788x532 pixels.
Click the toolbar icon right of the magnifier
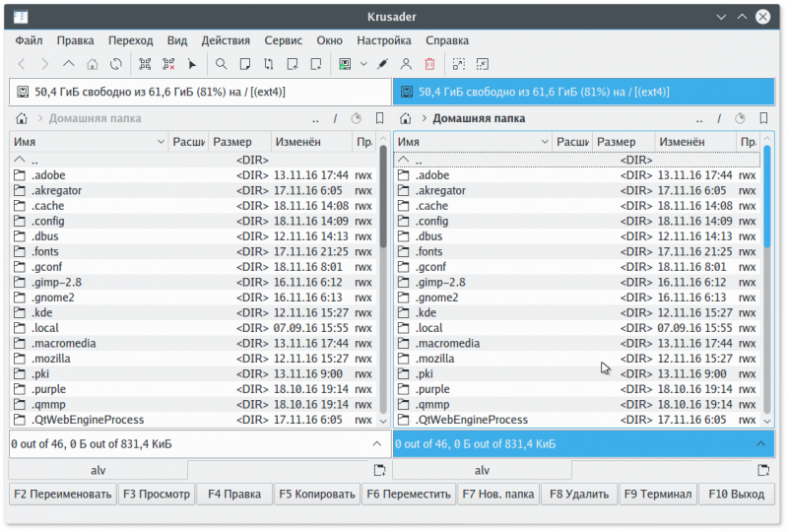pos(244,64)
